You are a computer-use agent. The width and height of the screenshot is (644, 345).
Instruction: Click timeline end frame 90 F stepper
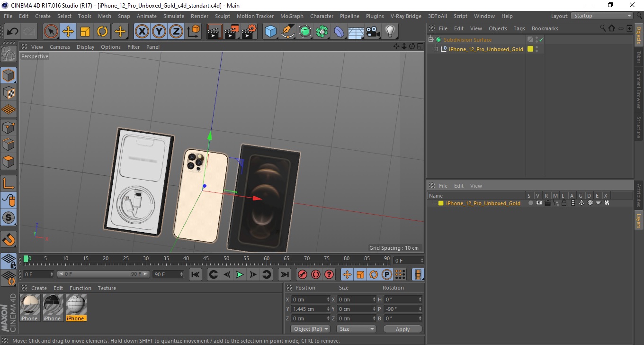pyautogui.click(x=181, y=274)
